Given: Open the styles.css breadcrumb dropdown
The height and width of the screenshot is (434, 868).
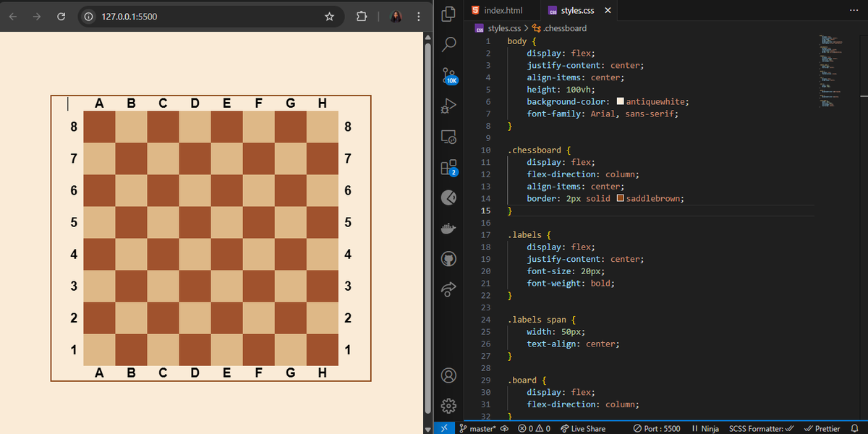Looking at the screenshot, I should tap(503, 28).
